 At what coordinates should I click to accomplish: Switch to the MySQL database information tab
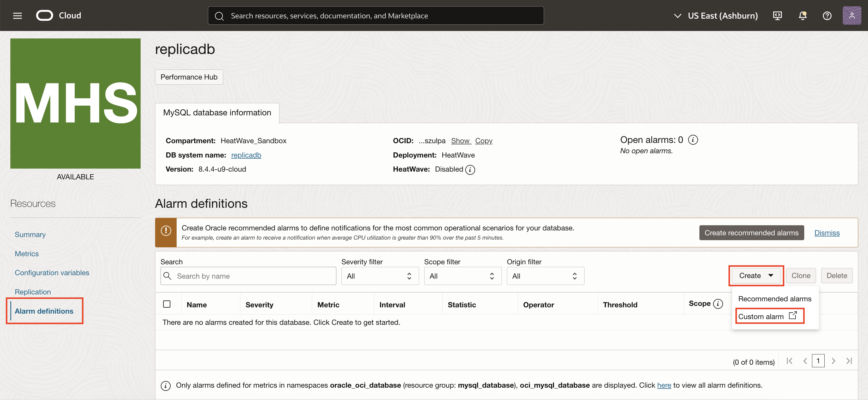click(217, 113)
